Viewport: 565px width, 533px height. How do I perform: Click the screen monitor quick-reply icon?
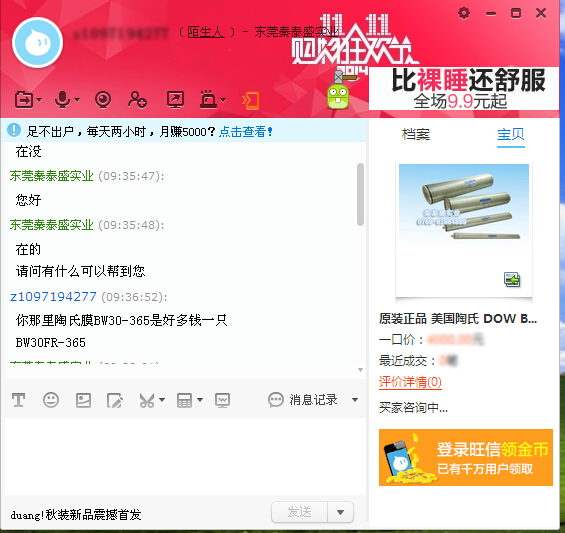tap(222, 400)
